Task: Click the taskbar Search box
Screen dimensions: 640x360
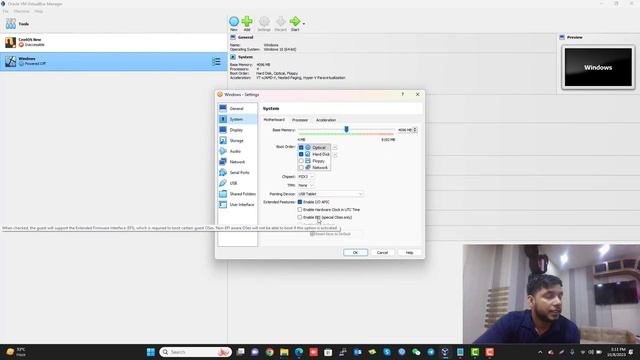Action: click(196, 352)
